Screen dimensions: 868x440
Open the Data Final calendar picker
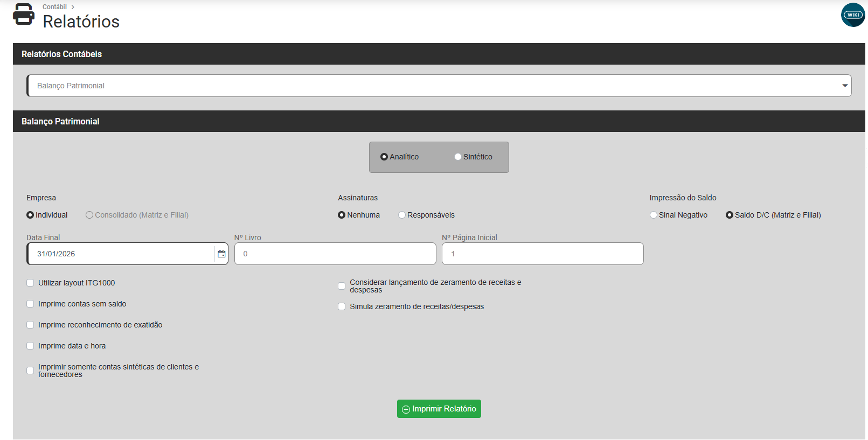(x=221, y=254)
